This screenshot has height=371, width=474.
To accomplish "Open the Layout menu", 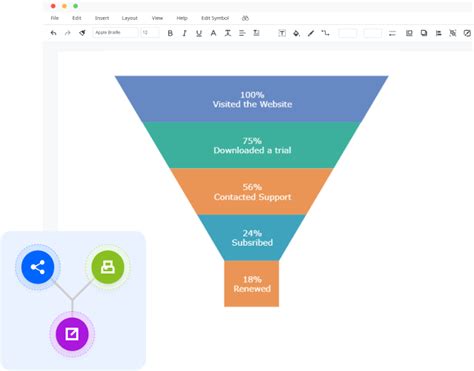I will [129, 18].
